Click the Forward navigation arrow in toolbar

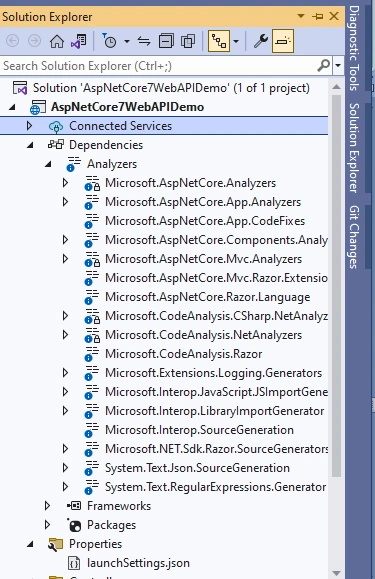pyautogui.click(x=34, y=41)
